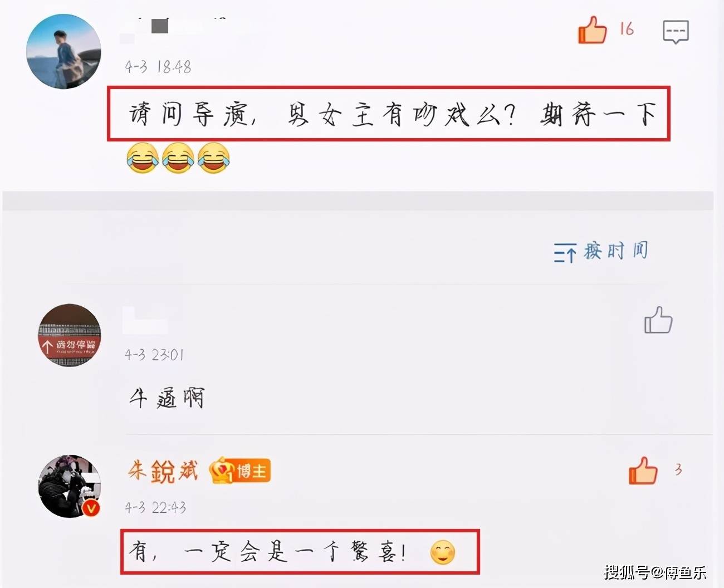Click the like count 16
This screenshot has width=724, height=588.
click(x=627, y=29)
